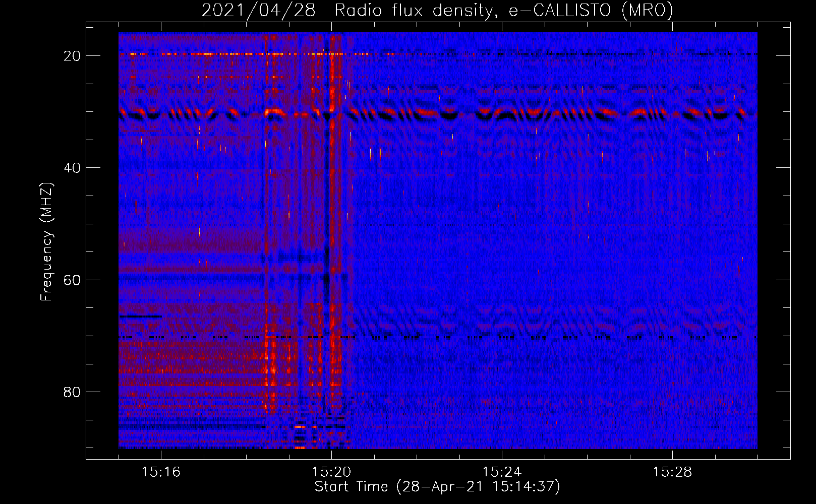This screenshot has width=816, height=504.
Task: Click the 60 frequency tick label
Action: click(73, 280)
